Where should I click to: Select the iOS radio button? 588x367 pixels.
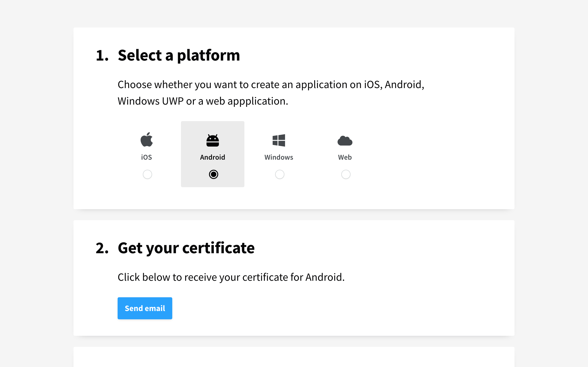(147, 174)
